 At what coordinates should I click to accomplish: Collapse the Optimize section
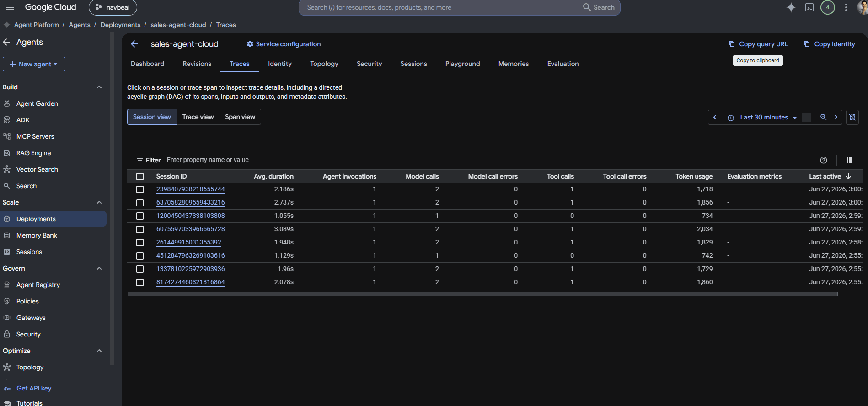coord(99,351)
